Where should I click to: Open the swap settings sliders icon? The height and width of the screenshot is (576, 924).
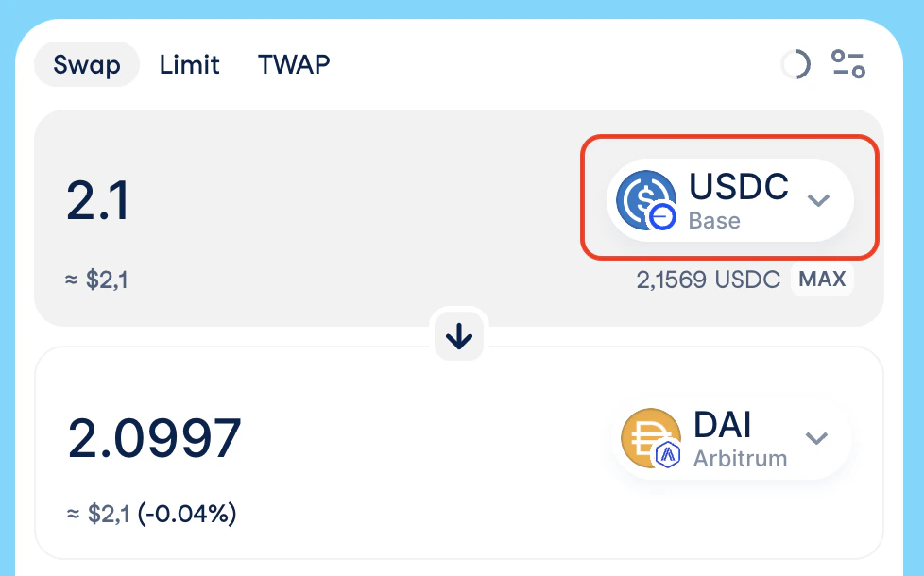tap(848, 64)
